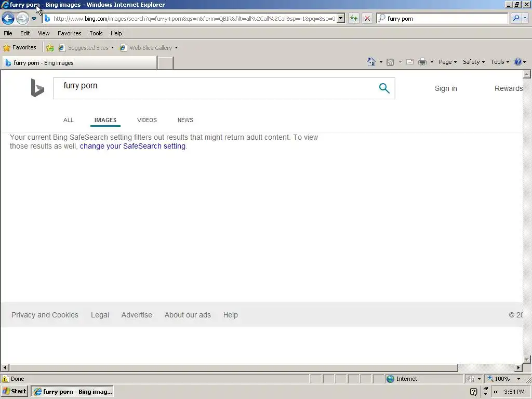Run the IE toolbar search magnifier button
The width and height of the screenshot is (532, 399).
click(x=516, y=18)
